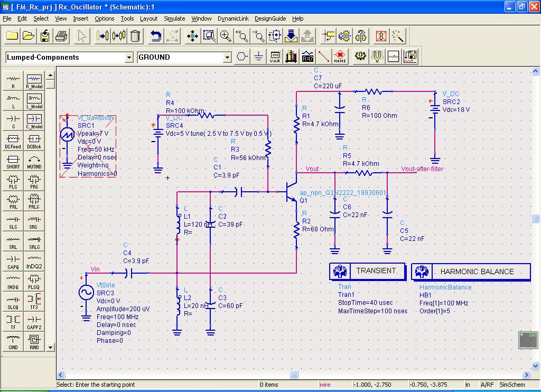
Task: Click the Vdc=18 V parameter text
Action: click(x=456, y=110)
